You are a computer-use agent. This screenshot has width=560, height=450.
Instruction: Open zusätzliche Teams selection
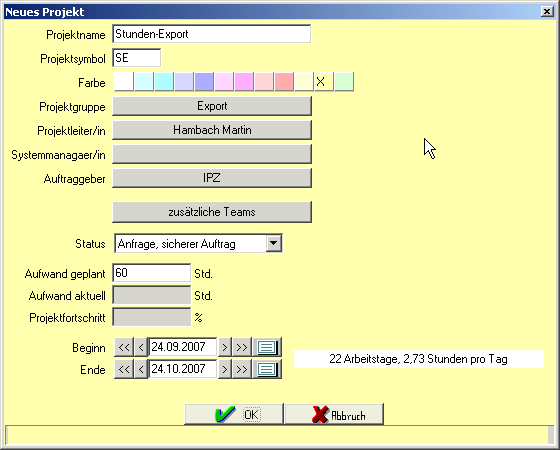(x=212, y=212)
